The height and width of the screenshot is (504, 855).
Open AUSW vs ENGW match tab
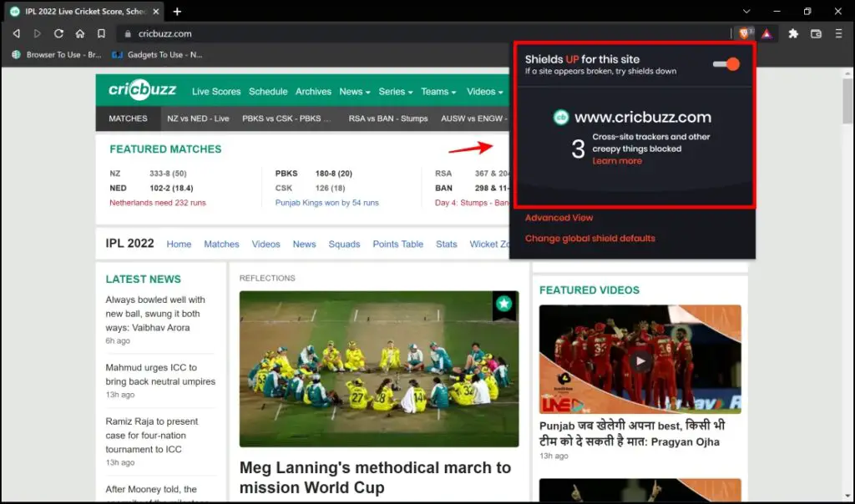(474, 118)
